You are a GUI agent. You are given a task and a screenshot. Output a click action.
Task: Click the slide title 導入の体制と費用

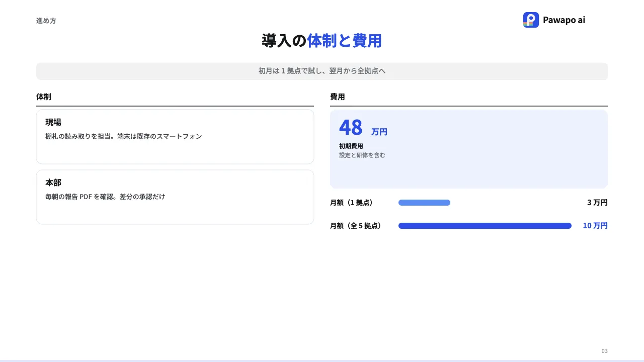coord(322,41)
